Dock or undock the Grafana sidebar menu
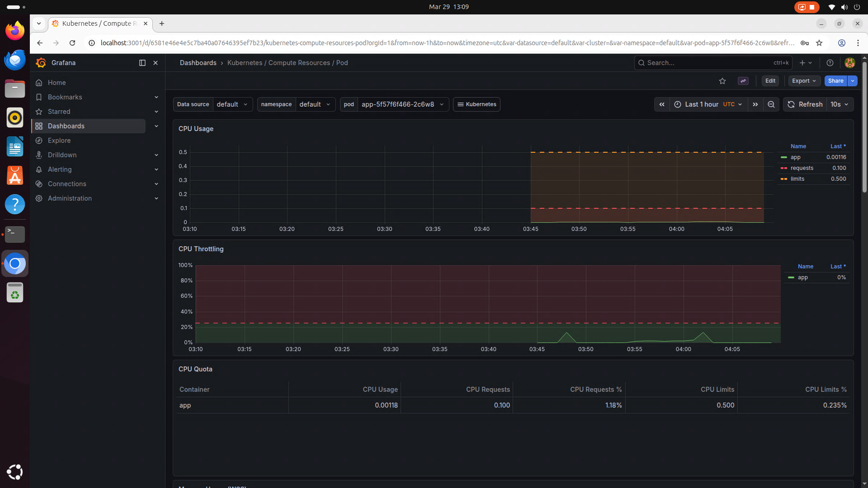The image size is (868, 488). pos(142,63)
